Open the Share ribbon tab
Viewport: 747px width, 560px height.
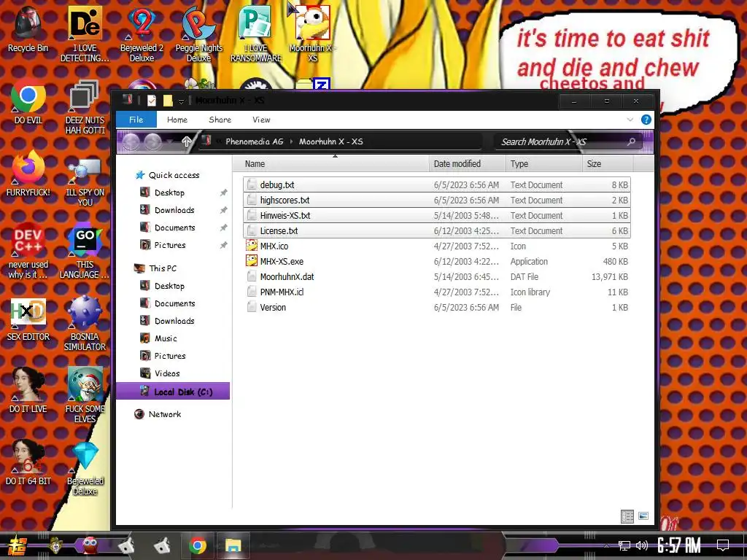220,120
